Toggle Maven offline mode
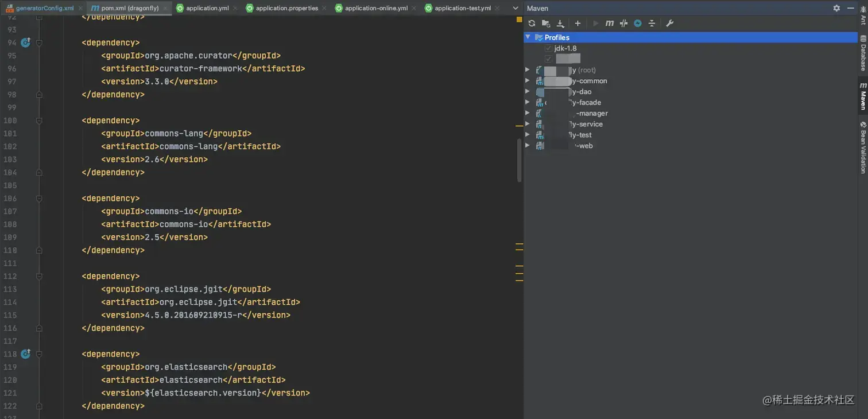Image resolution: width=868 pixels, height=419 pixels. click(623, 24)
